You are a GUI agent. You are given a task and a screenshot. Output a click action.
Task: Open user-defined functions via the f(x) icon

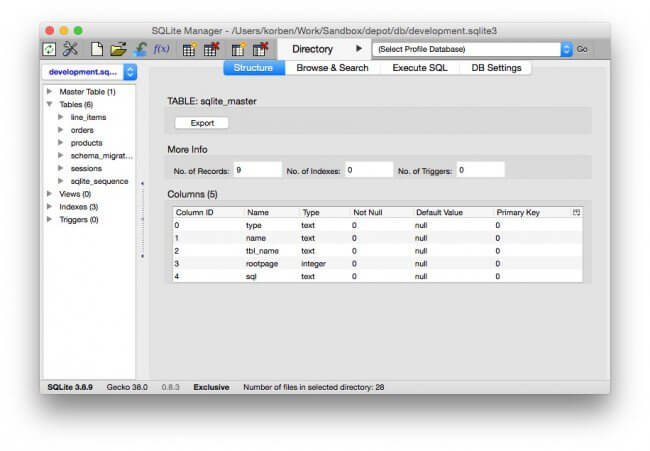pos(162,49)
